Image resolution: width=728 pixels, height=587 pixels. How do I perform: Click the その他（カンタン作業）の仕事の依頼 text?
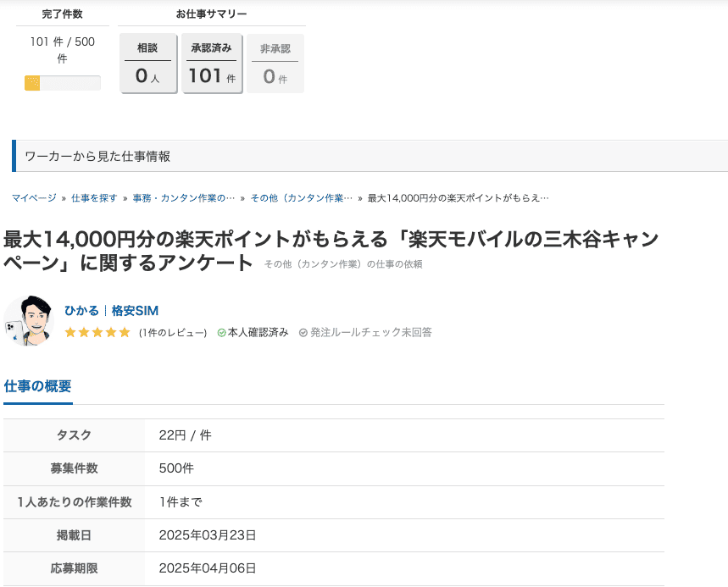(x=343, y=264)
